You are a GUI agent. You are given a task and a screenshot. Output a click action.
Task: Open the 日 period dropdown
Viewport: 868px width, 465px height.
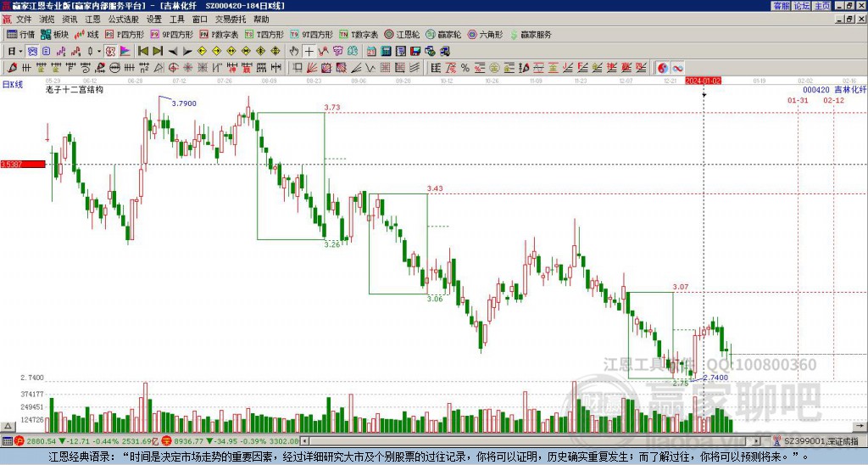[15, 51]
